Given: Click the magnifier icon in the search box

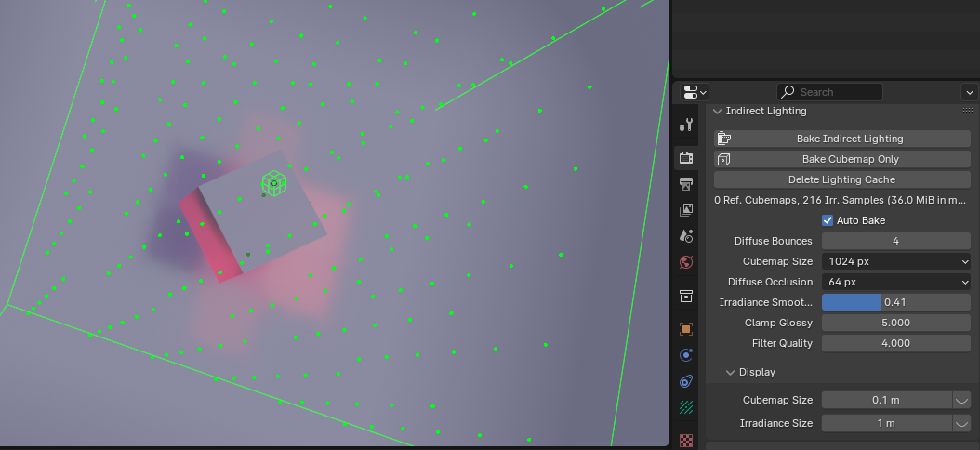Looking at the screenshot, I should [x=788, y=92].
